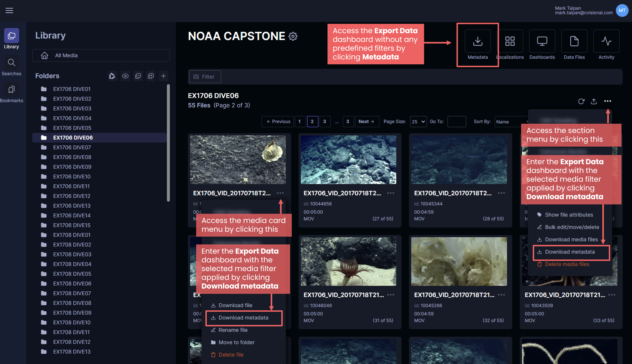Click the MT user avatar

point(622,10)
